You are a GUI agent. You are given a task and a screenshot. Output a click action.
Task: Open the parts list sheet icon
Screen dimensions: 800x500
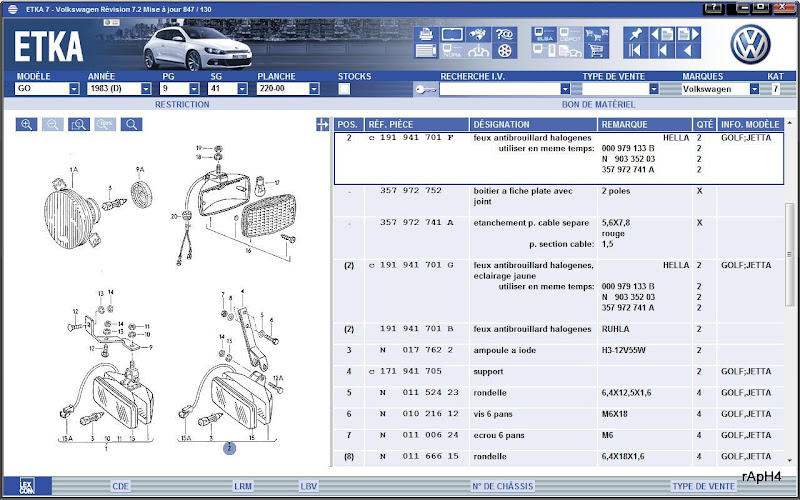coord(426,51)
